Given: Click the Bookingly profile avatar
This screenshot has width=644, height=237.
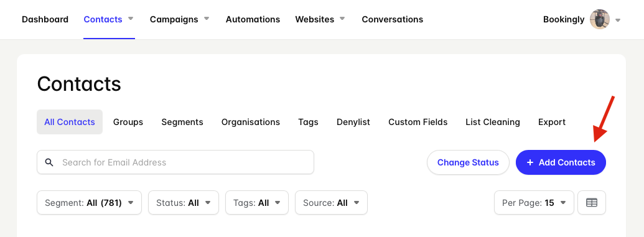Looking at the screenshot, I should click(x=600, y=19).
